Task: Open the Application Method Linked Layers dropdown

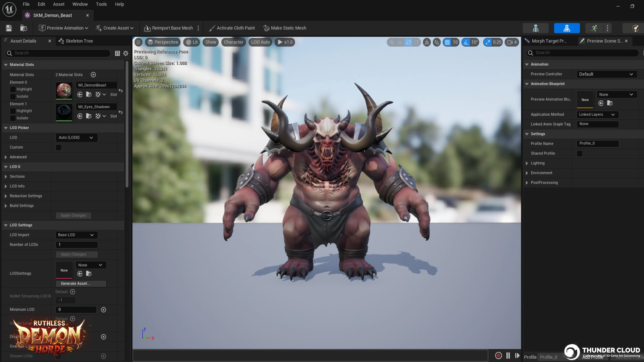Action: [x=597, y=115]
